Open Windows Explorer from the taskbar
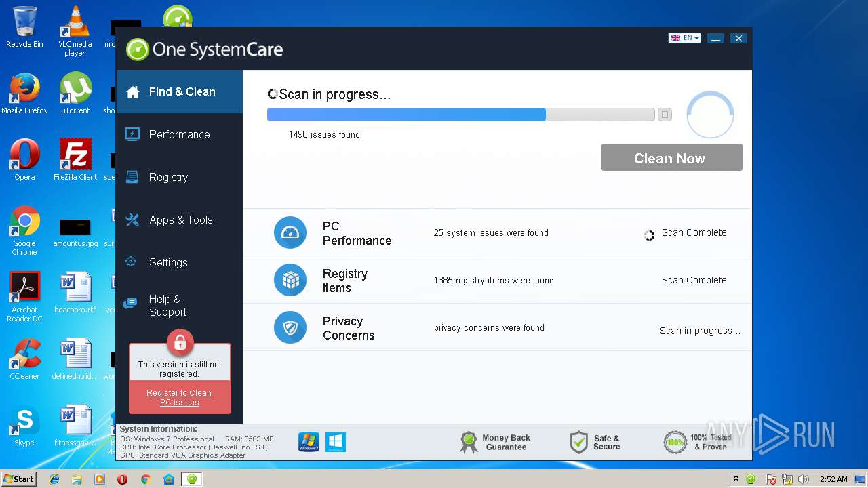Image resolution: width=868 pixels, height=488 pixels. pyautogui.click(x=77, y=479)
